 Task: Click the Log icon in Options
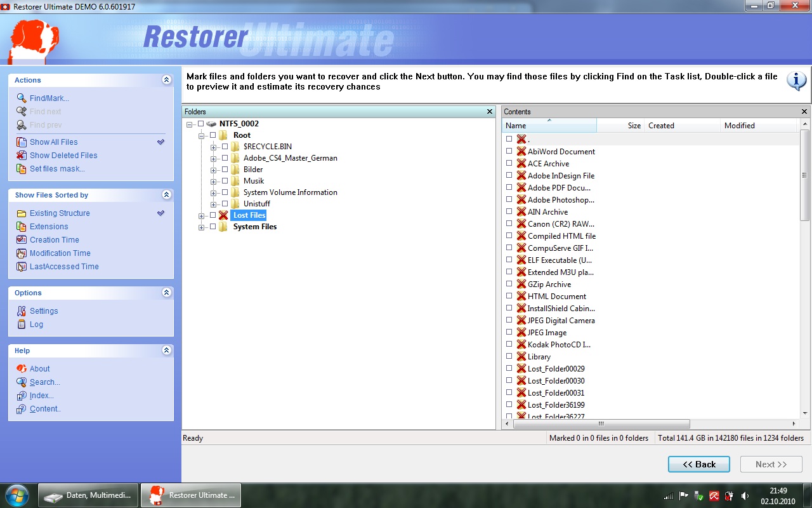pyautogui.click(x=22, y=324)
